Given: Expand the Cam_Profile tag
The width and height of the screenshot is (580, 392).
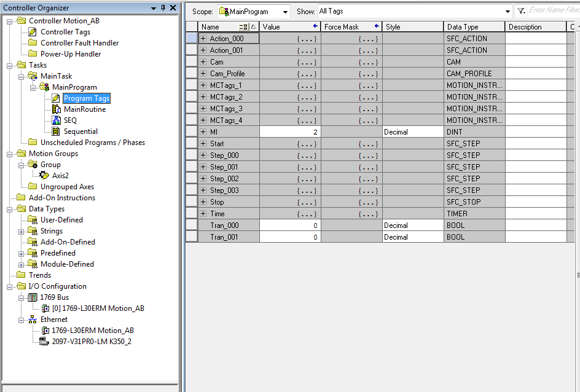Looking at the screenshot, I should tap(203, 74).
